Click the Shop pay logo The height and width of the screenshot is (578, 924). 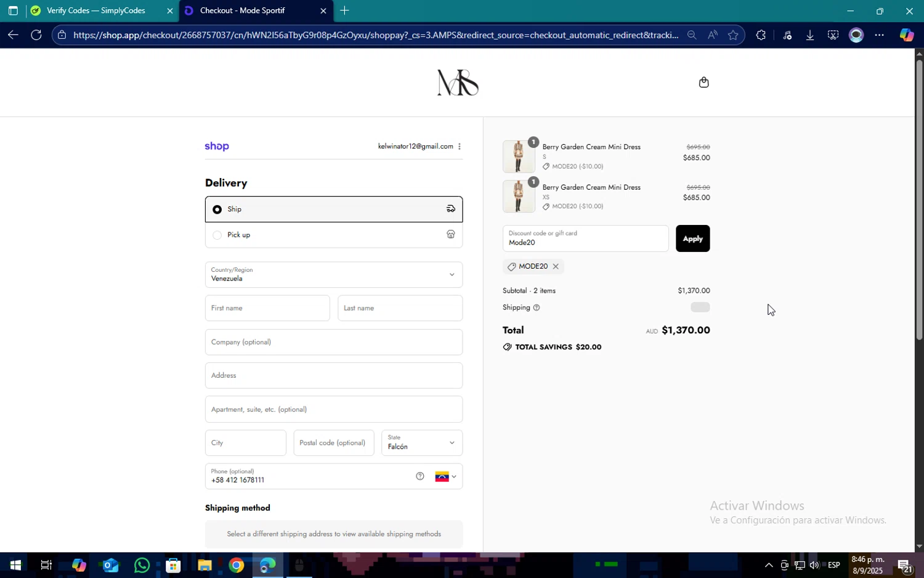(217, 146)
